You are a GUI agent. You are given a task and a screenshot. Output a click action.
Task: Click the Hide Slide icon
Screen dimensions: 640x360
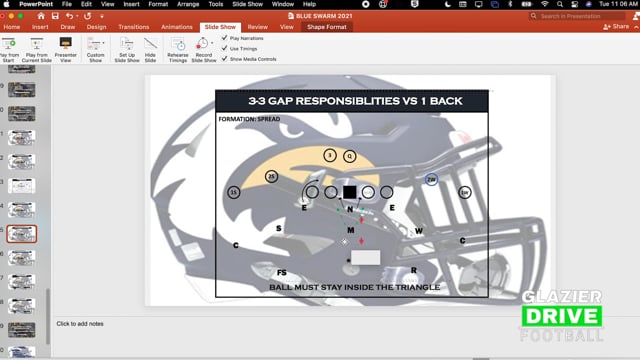point(150,43)
